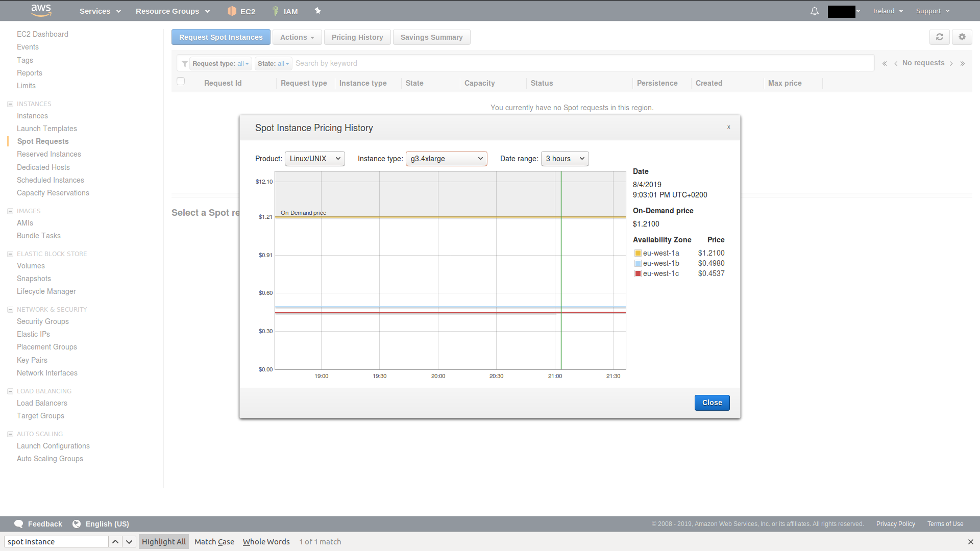Viewport: 980px width, 551px height.
Task: Click the find bar text field
Action: (x=56, y=542)
